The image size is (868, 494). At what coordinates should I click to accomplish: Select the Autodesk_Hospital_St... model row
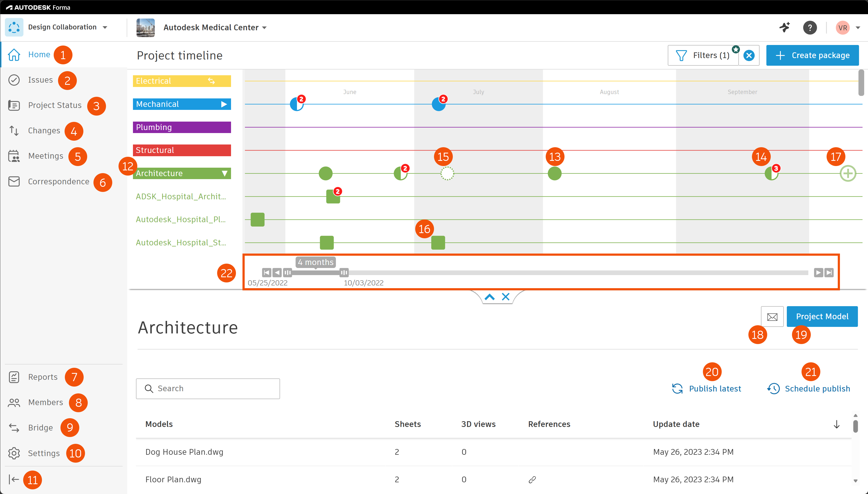(x=181, y=243)
